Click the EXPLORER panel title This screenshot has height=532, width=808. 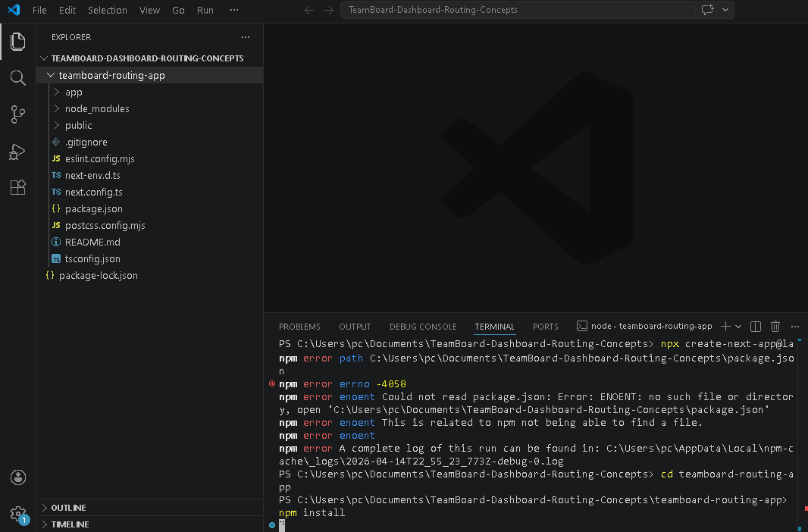71,37
